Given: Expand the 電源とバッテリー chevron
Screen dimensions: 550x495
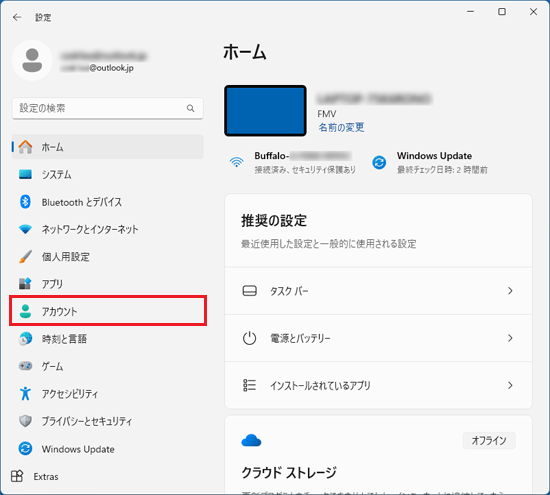Looking at the screenshot, I should click(510, 338).
